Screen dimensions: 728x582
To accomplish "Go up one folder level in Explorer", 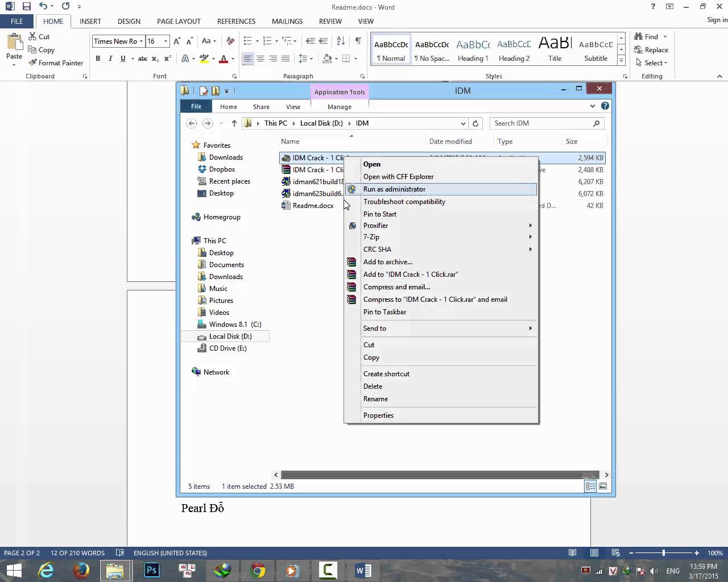I will (x=234, y=123).
